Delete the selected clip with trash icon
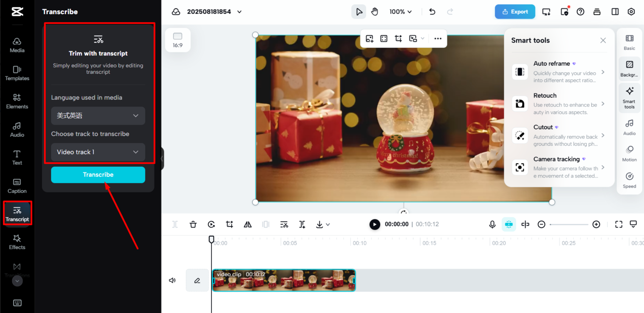 point(193,224)
